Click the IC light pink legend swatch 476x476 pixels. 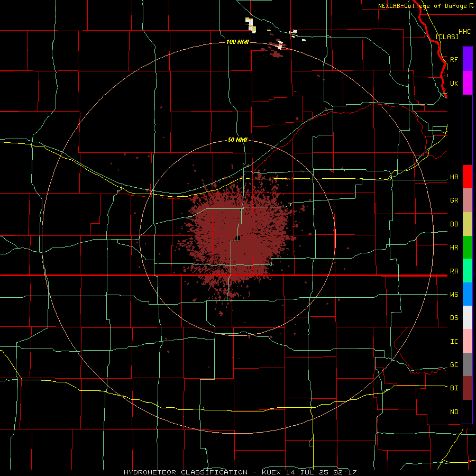click(x=467, y=341)
